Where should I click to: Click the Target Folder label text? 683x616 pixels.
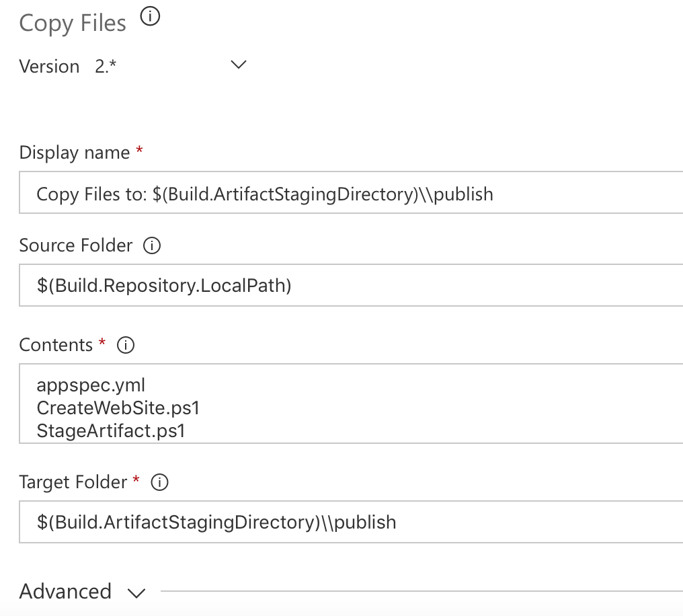pos(73,482)
